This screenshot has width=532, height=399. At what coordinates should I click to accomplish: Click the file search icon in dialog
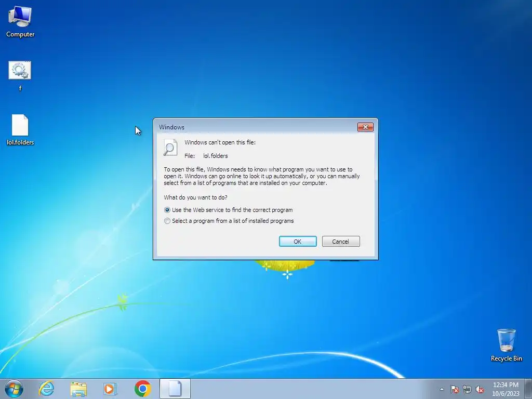[170, 147]
